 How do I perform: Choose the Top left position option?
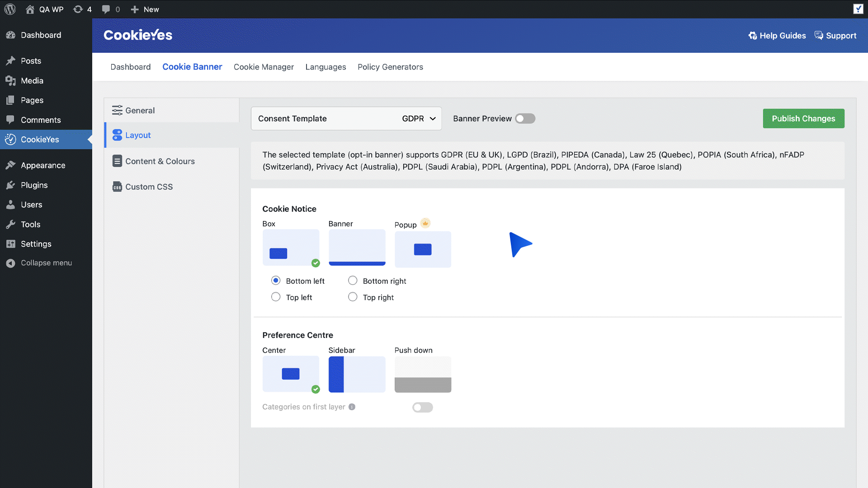point(276,297)
